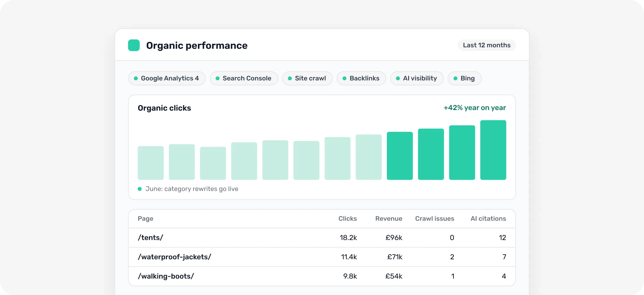Toggle the Site crawl source chip
Image resolution: width=644 pixels, height=295 pixels.
click(307, 78)
